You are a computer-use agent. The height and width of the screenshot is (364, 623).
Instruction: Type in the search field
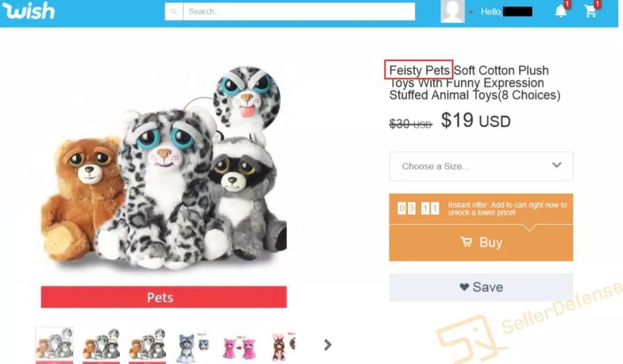[298, 12]
